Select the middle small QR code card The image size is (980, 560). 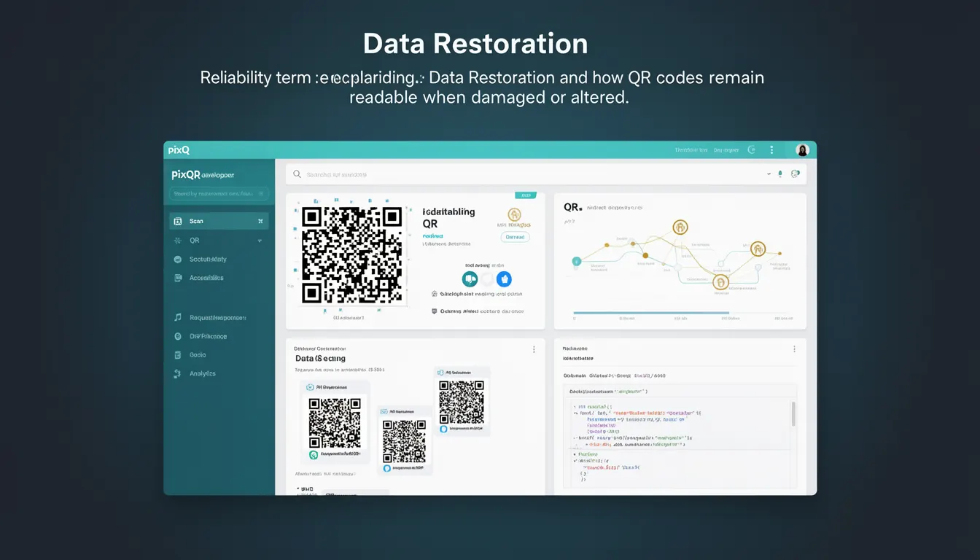(405, 440)
